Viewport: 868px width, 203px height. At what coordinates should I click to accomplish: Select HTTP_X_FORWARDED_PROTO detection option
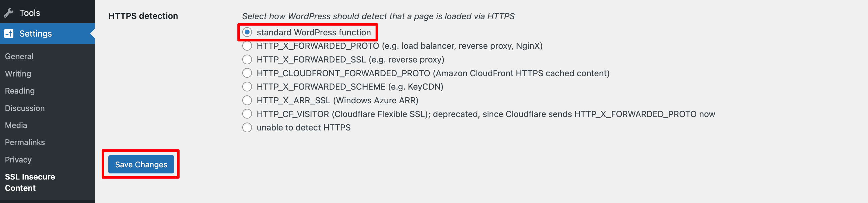[x=247, y=46]
